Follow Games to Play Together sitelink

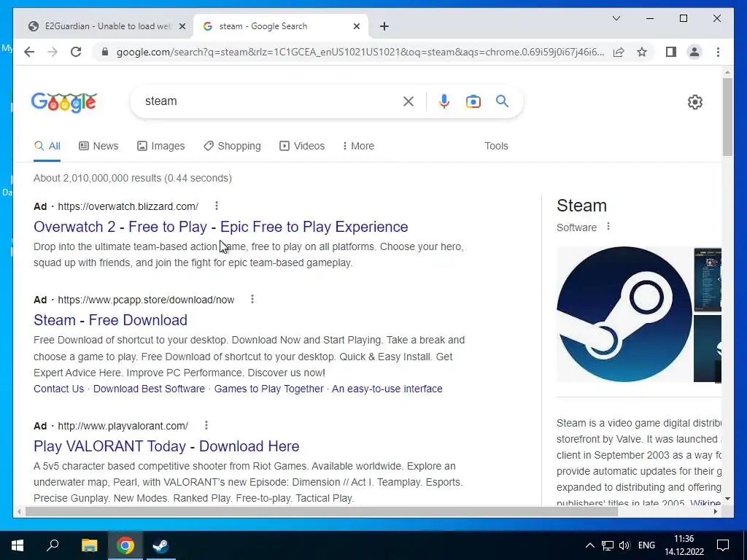[268, 389]
